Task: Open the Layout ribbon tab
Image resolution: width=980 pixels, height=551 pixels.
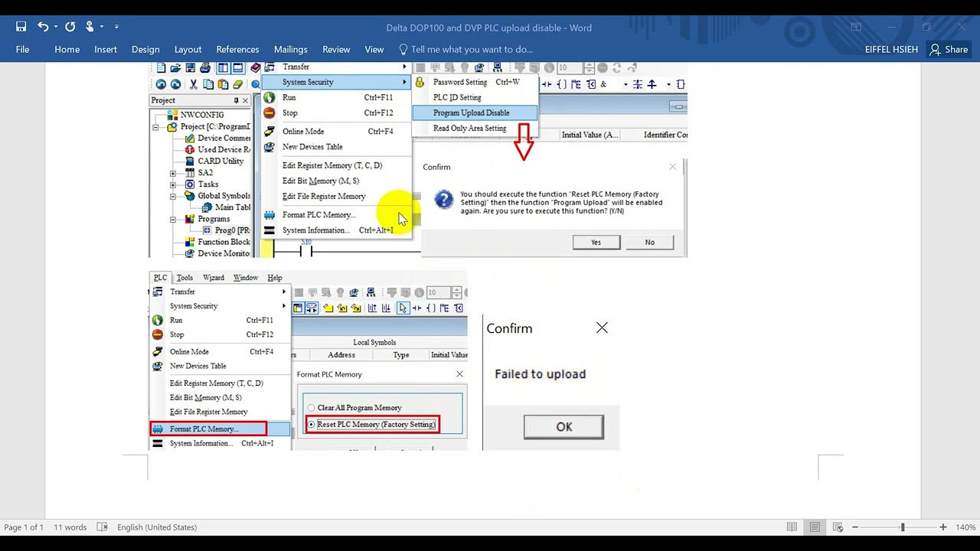Action: click(188, 49)
